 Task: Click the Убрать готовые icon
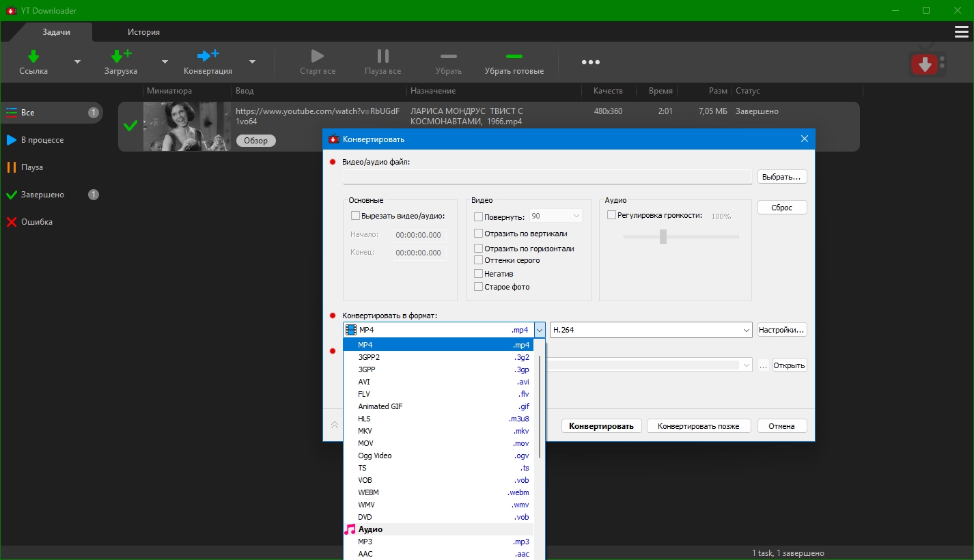(x=514, y=56)
